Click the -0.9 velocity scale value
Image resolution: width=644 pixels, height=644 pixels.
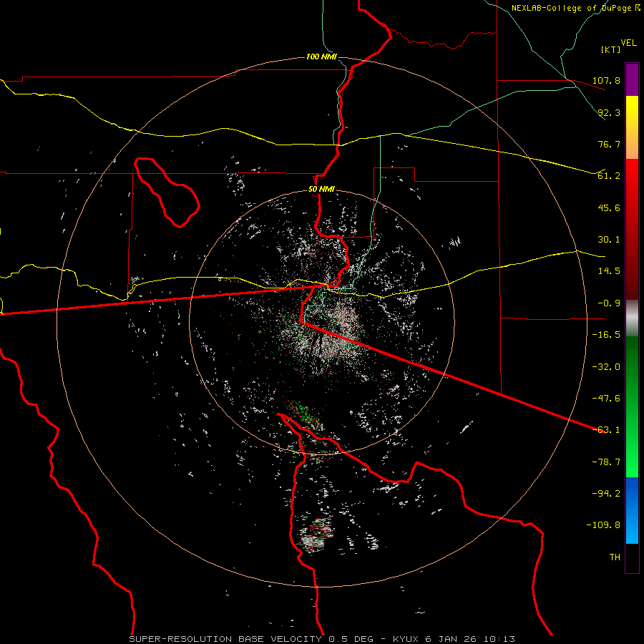[609, 303]
